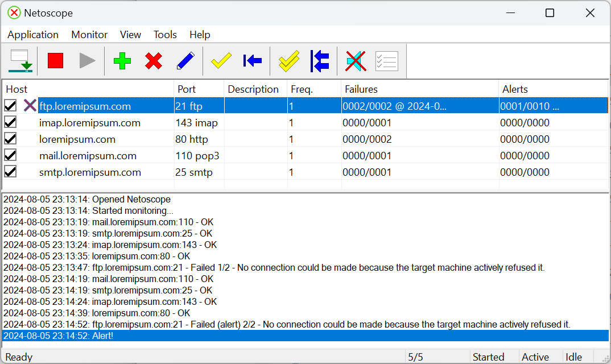
Task: Click the minimize-to-tray window icon in toolbar
Action: click(x=20, y=61)
